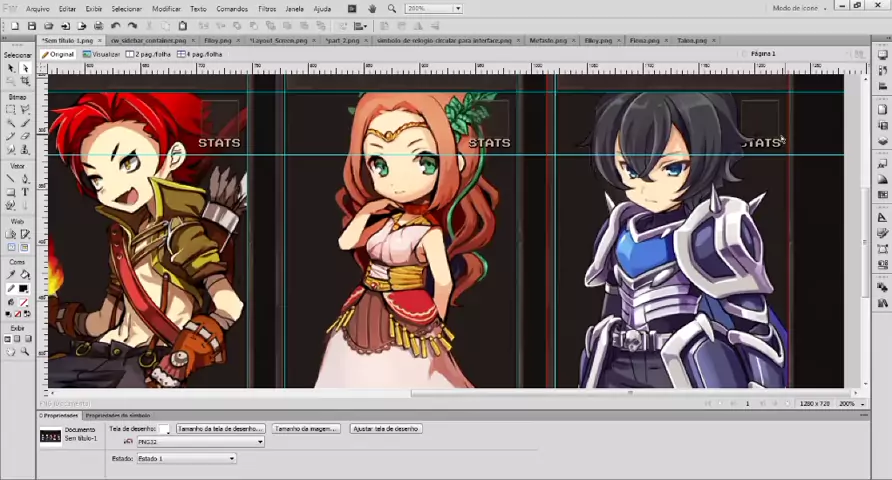The width and height of the screenshot is (892, 480).
Task: Close the Talon.png tab
Action: 713,40
